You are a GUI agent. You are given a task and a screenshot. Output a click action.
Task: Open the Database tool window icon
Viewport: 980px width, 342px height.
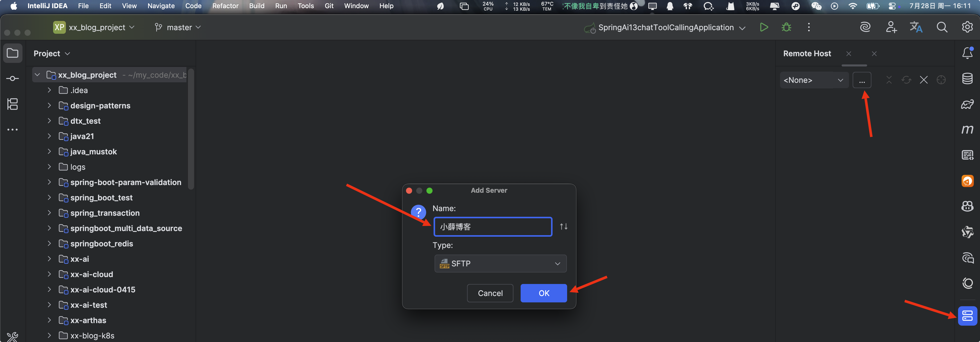[967, 79]
